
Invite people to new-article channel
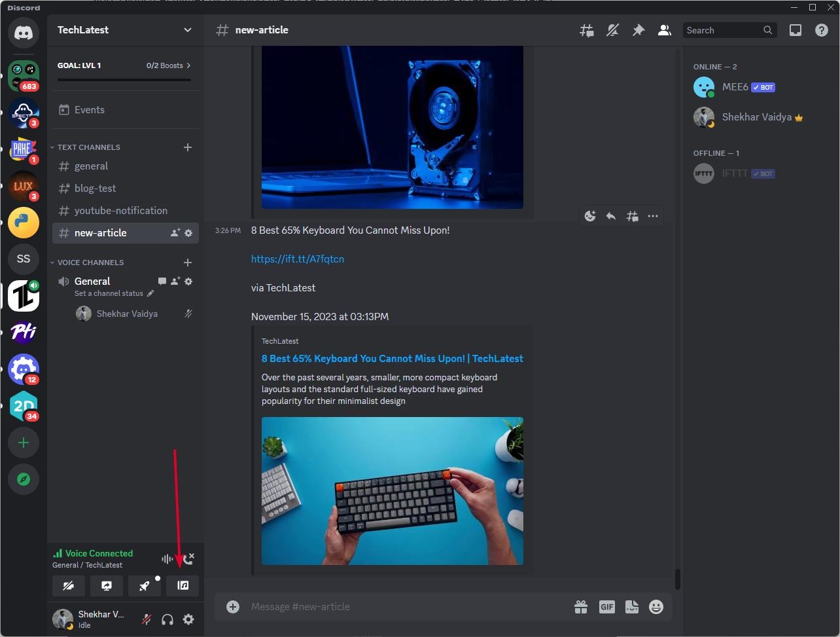click(x=175, y=233)
